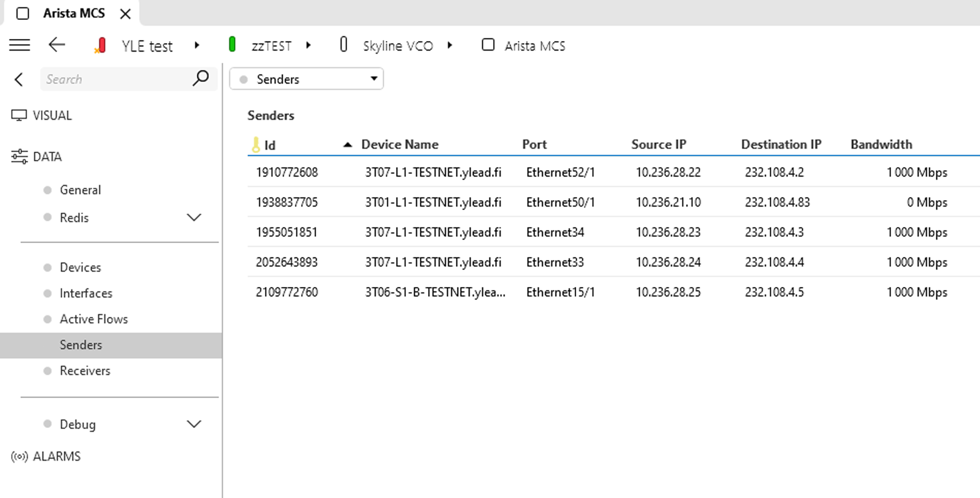Close the Arista MCS tab
The width and height of the screenshot is (980, 498).
pyautogui.click(x=125, y=14)
